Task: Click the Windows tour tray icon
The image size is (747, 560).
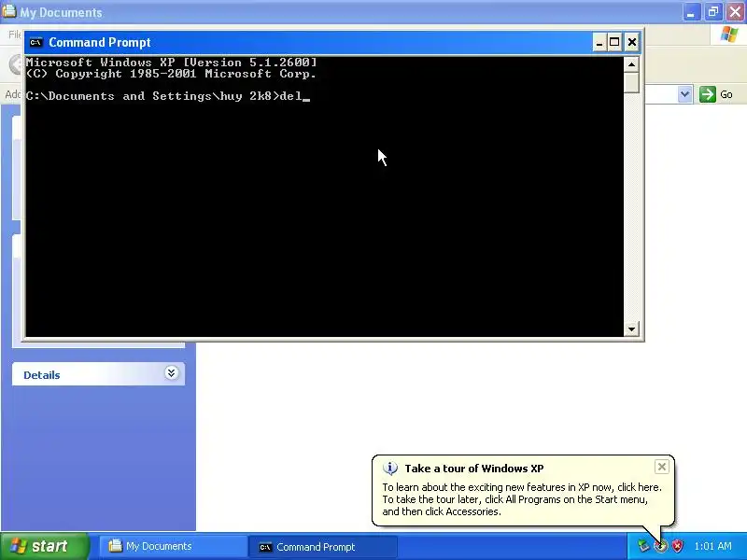Action: coord(660,546)
